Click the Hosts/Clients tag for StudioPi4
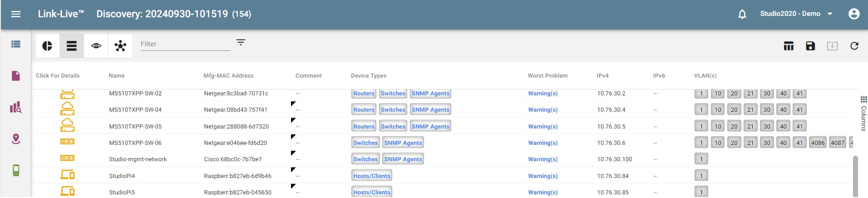Screen dimensions: 868x198 [x=371, y=176]
